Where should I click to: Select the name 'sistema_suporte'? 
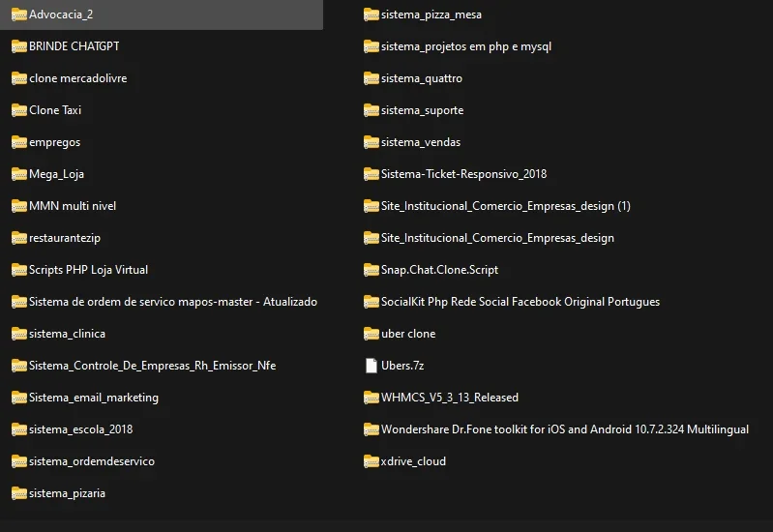pos(423,110)
